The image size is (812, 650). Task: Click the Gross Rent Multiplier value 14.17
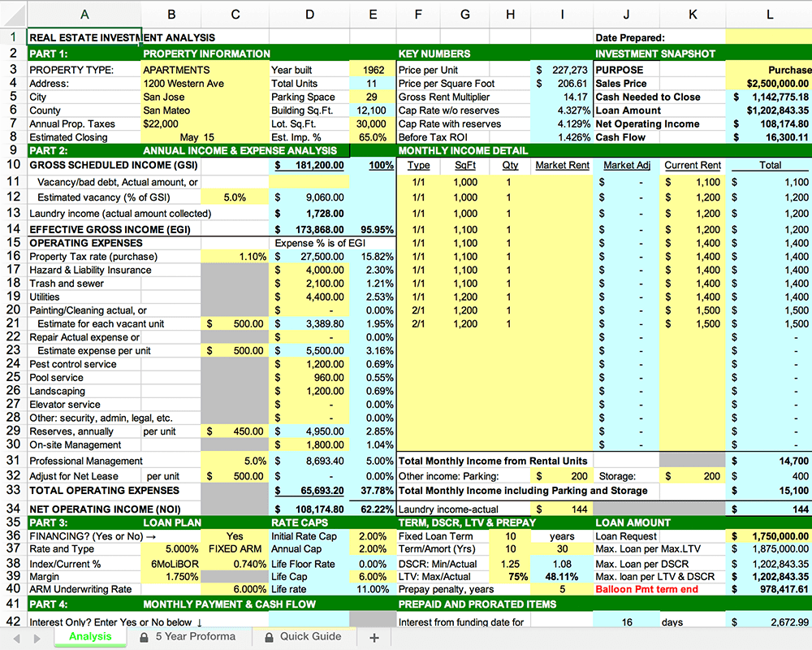pos(562,97)
